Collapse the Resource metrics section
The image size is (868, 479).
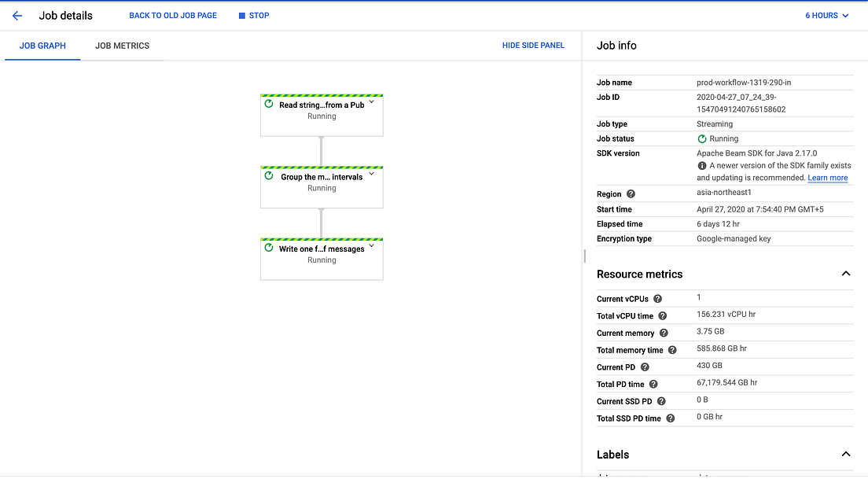[x=845, y=274]
